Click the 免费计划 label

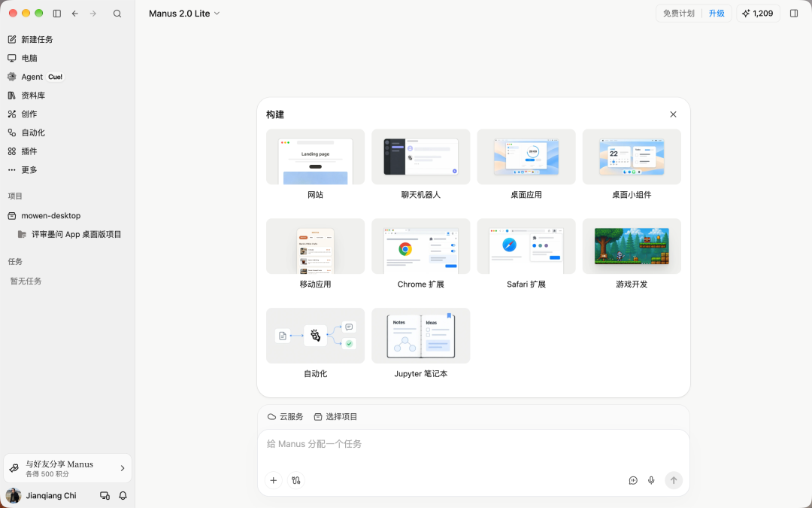[x=678, y=14]
